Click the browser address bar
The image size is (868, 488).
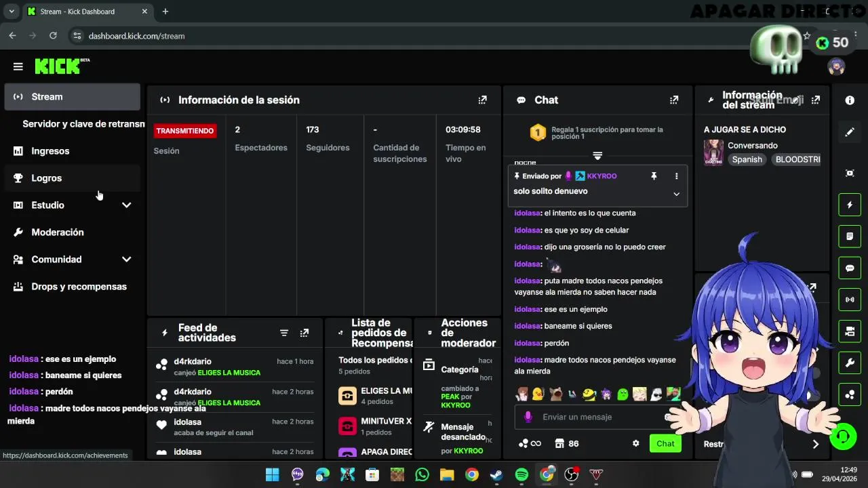pos(434,36)
